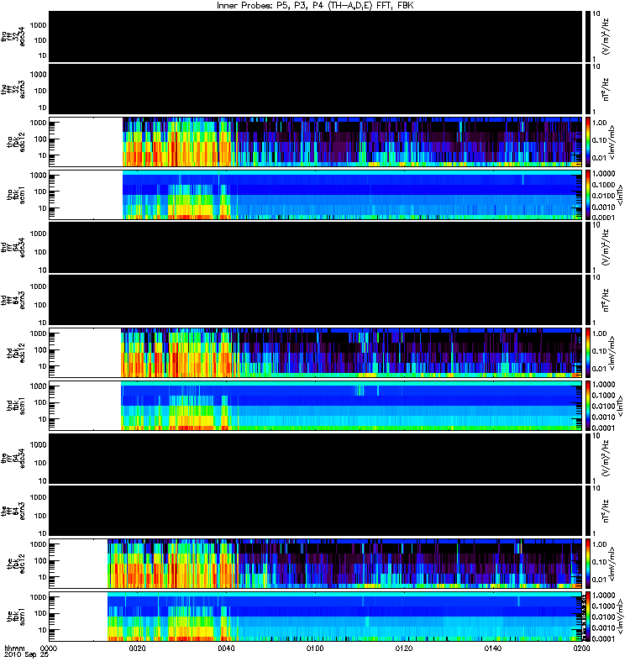Click the thd fbk edc12 spectrogram plot
This screenshot has width=630, height=672.
pos(315,353)
